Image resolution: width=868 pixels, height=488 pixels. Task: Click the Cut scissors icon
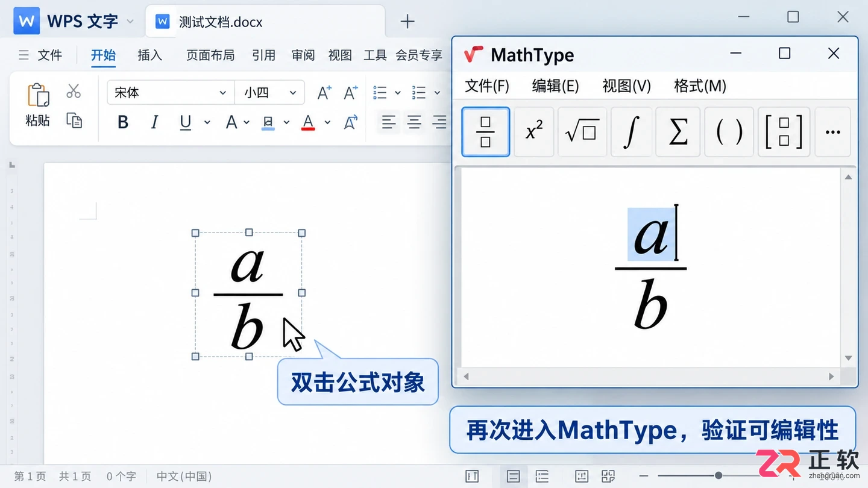(x=74, y=91)
